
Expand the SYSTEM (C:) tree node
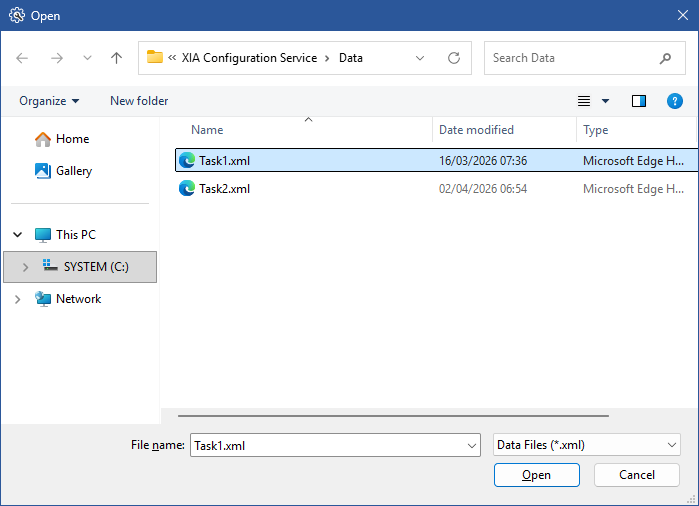click(x=25, y=267)
